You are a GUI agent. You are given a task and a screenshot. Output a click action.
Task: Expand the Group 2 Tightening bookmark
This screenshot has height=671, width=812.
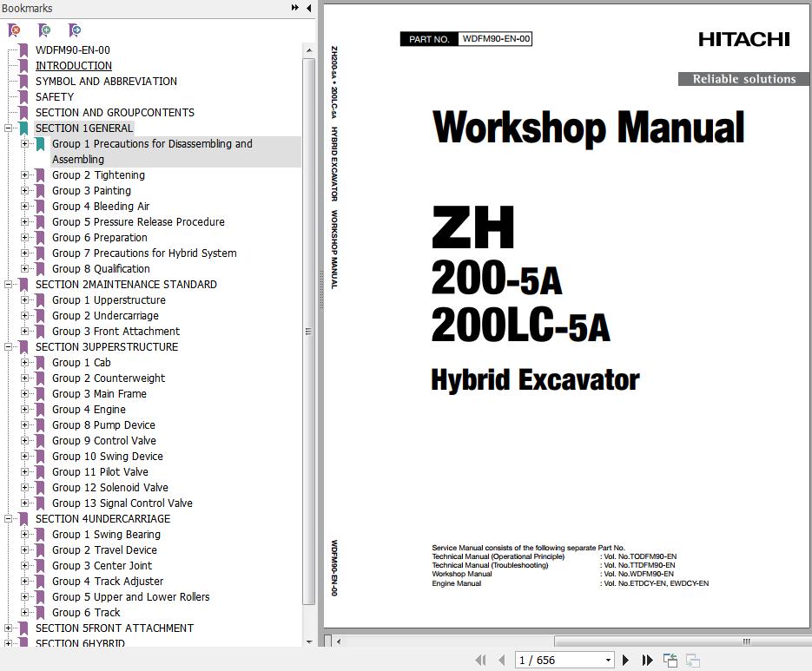coord(24,175)
